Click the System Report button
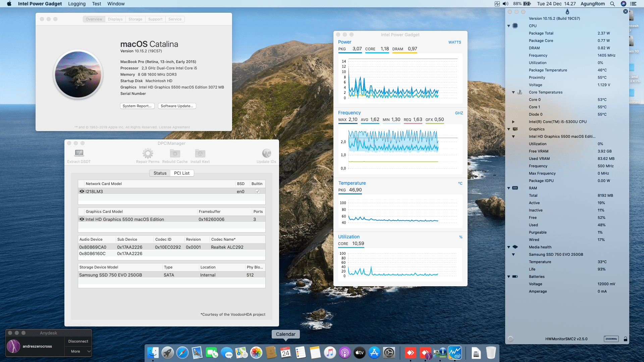644x362 pixels. tap(137, 106)
